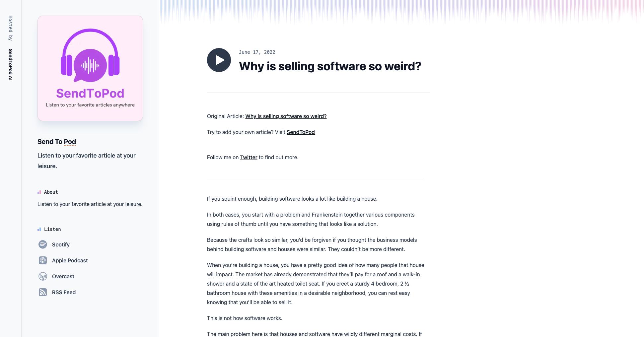The height and width of the screenshot is (337, 644).
Task: Open the Overcast link
Action: coord(63,276)
